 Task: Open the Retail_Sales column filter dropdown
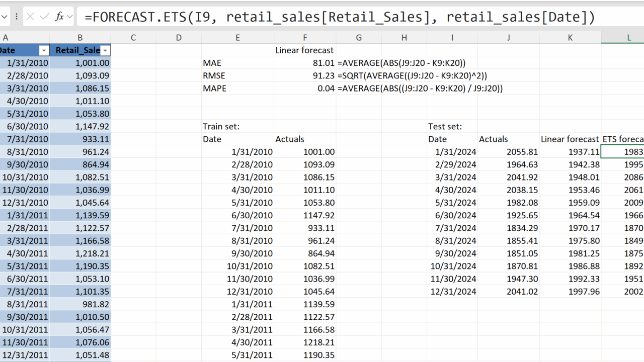click(105, 50)
